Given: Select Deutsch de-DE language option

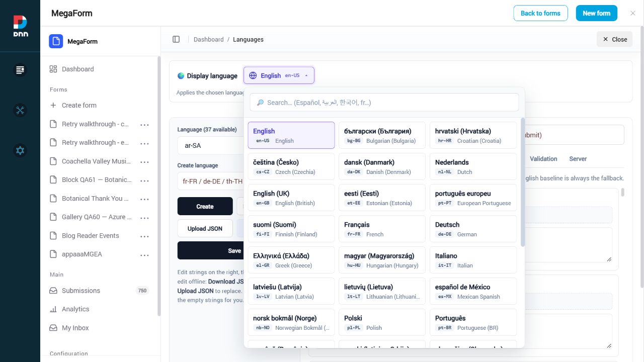Looking at the screenshot, I should pos(473,229).
